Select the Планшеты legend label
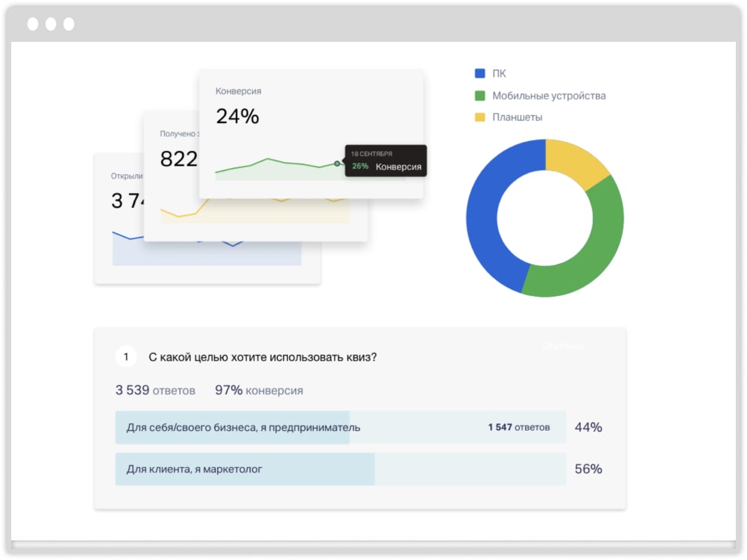Viewport: 747px width, 560px height. pos(517,117)
